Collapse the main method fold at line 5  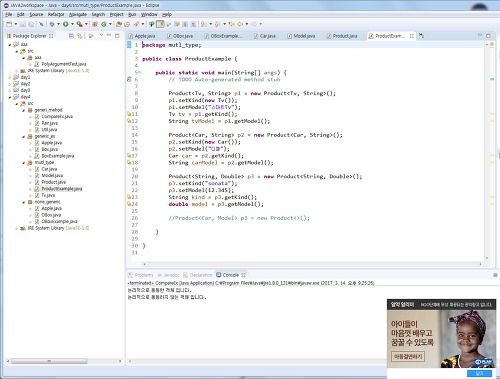(x=140, y=72)
